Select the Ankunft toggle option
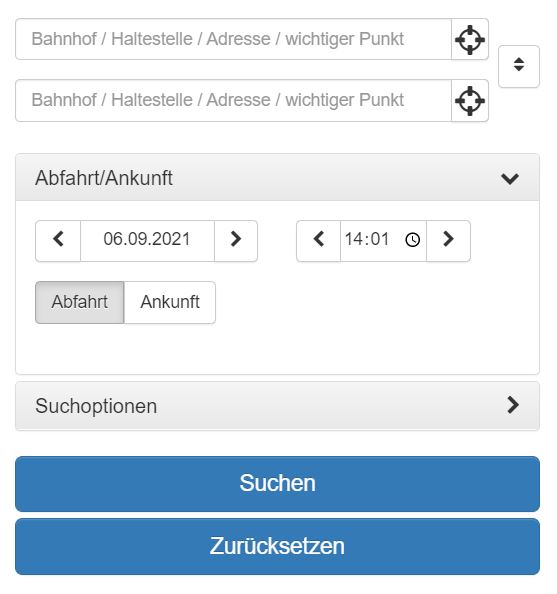557x594 pixels. pyautogui.click(x=170, y=302)
